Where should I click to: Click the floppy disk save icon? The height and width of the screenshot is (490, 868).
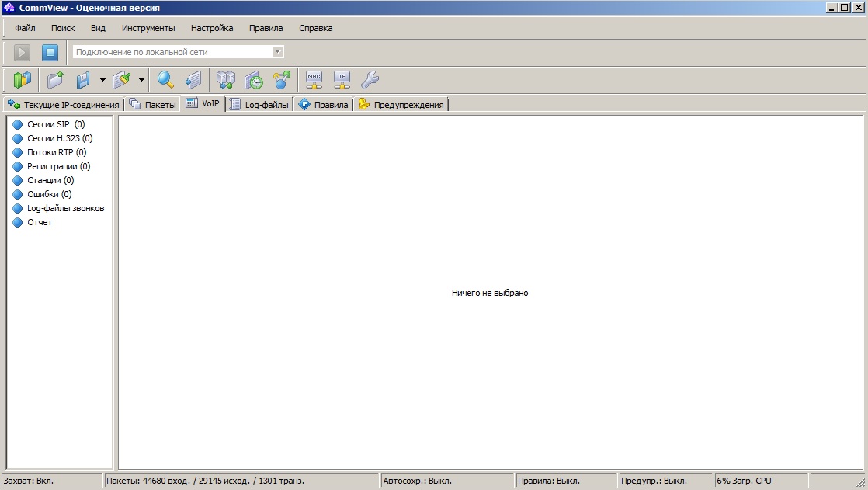[83, 80]
